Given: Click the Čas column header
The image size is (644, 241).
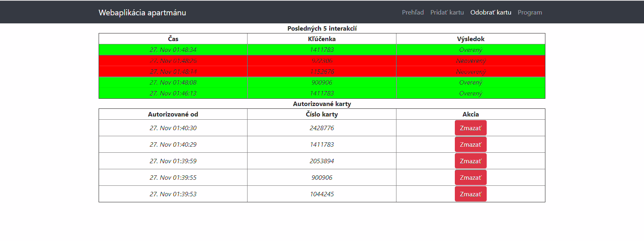Looking at the screenshot, I should (173, 39).
